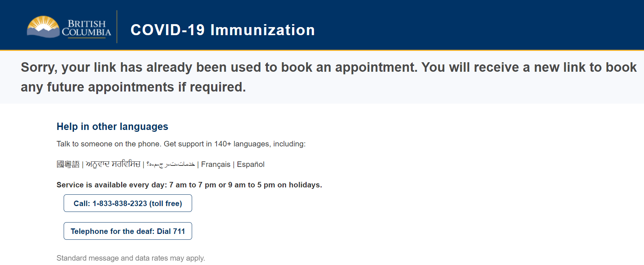Select the "Help in other languages" heading
The height and width of the screenshot is (265, 644).
pos(112,127)
